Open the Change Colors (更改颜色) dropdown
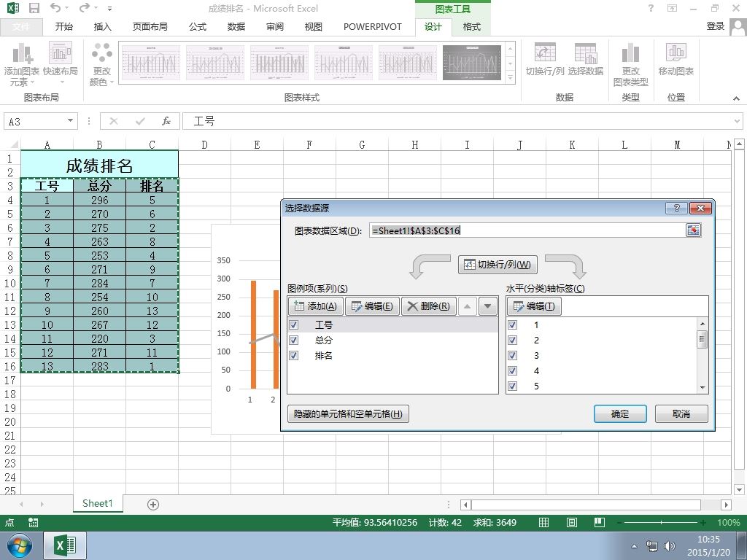This screenshot has width=747, height=560. [102, 65]
